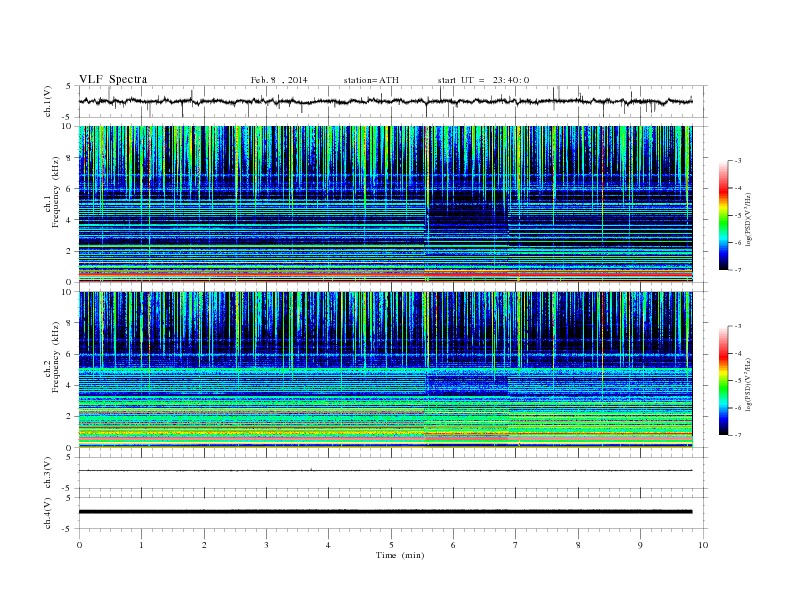This screenshot has height=612, width=792.
Task: Click the "ch.3(V)" axis label
Action: pyautogui.click(x=48, y=473)
